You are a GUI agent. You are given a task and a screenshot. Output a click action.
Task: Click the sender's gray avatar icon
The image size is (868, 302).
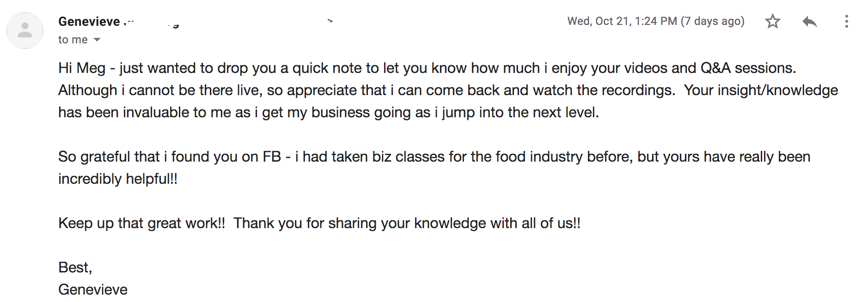(x=25, y=30)
